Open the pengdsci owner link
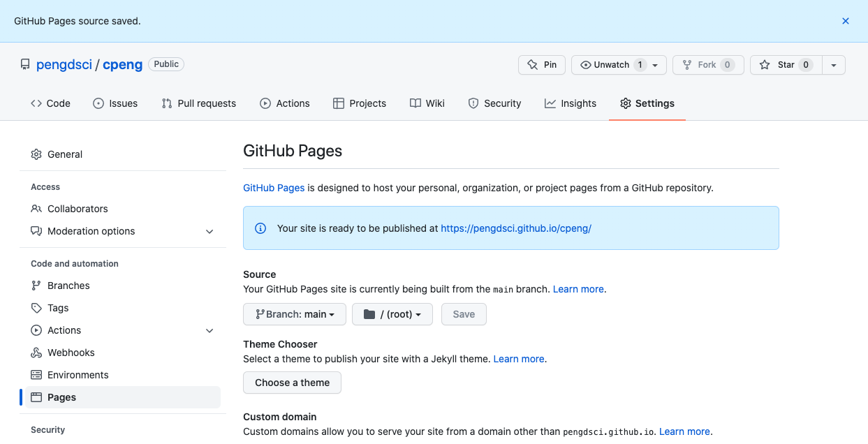The height and width of the screenshot is (444, 868). [x=64, y=65]
